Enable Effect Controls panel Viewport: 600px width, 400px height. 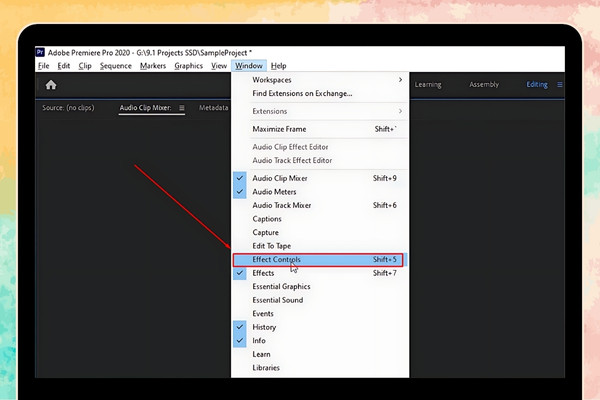(x=320, y=260)
